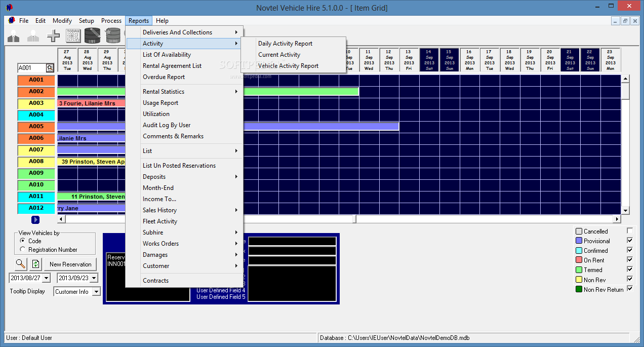This screenshot has width=644, height=347.
Task: Click the On Rent red color swatch
Action: [x=579, y=260]
